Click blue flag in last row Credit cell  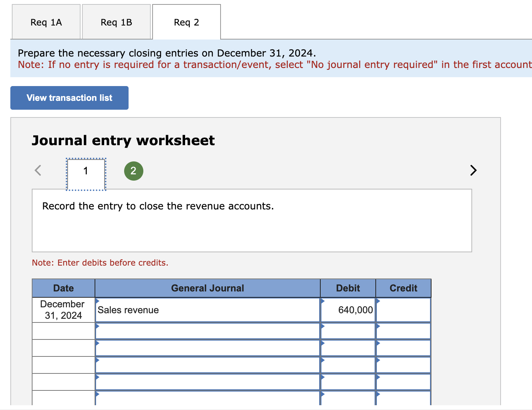tap(378, 394)
